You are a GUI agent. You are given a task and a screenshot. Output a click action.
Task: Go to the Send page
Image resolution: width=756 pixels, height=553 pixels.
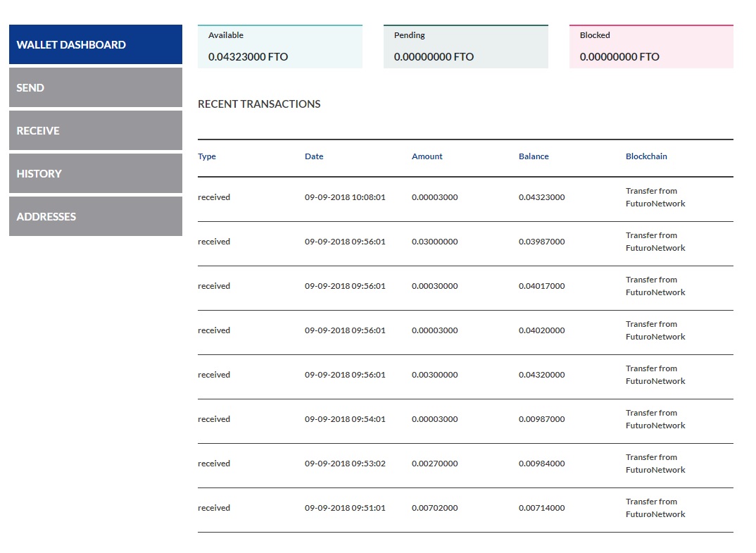(x=96, y=87)
